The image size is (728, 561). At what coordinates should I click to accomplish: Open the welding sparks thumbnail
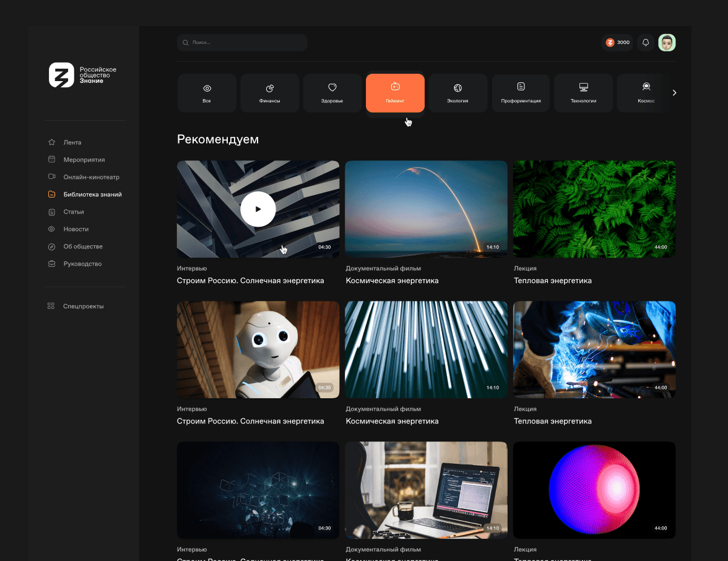pos(594,349)
